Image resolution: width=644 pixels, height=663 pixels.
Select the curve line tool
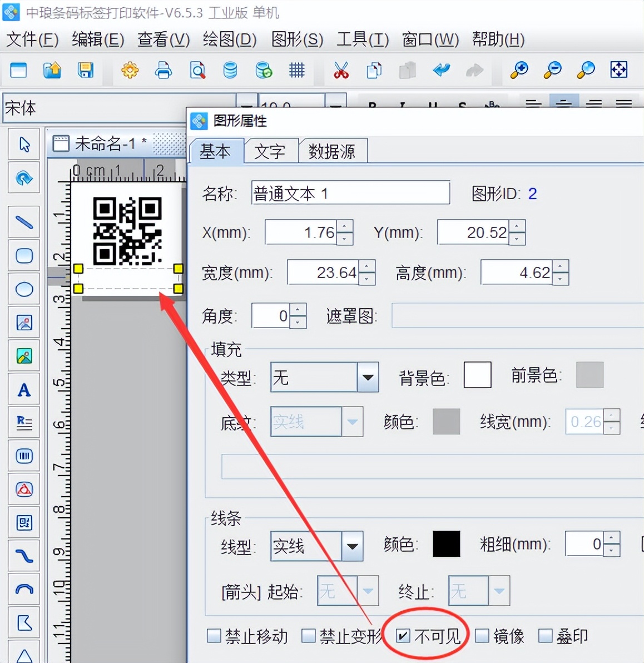[24, 556]
